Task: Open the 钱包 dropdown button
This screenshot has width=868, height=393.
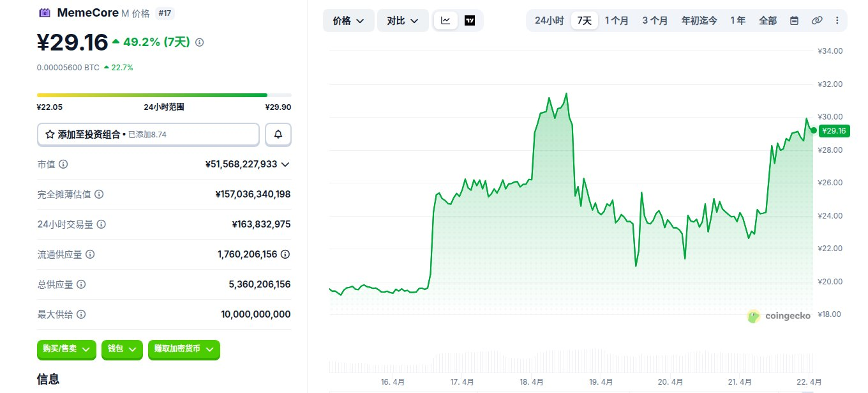Action: [122, 349]
